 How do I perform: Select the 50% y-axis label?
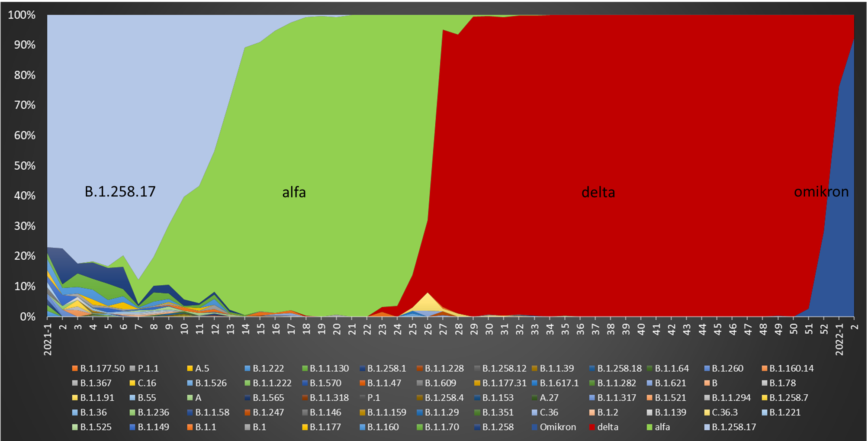(x=25, y=166)
